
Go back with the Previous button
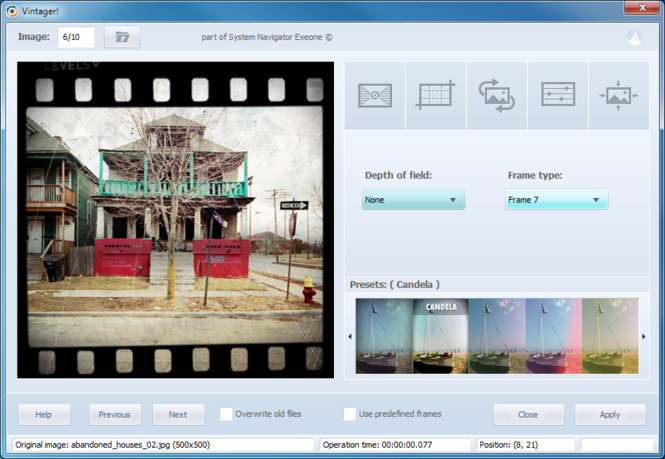click(x=115, y=414)
